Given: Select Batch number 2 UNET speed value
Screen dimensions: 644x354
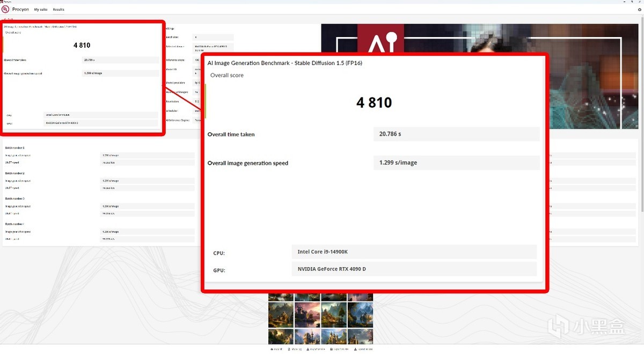Looking at the screenshot, I should pos(148,188).
